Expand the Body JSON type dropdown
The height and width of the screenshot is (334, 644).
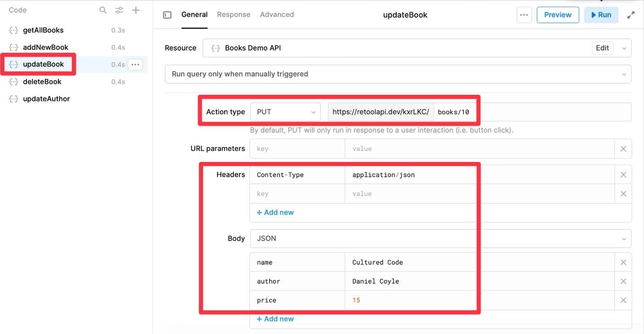440,239
